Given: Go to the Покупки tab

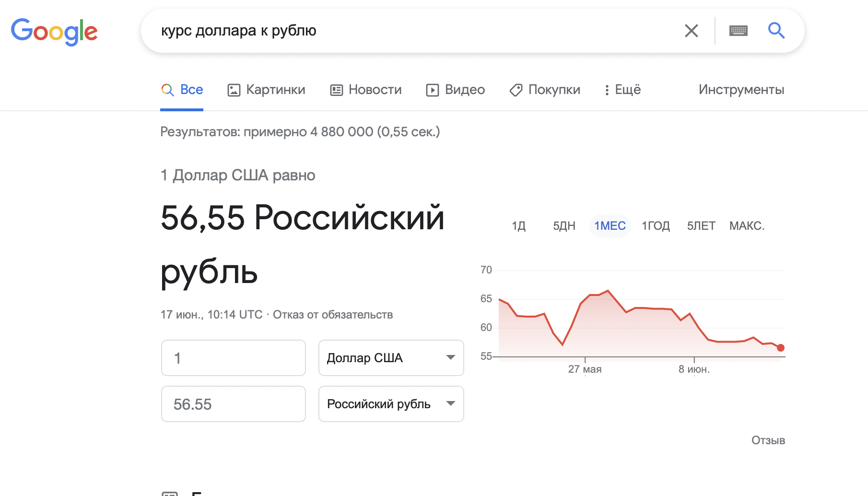Looking at the screenshot, I should [x=545, y=90].
